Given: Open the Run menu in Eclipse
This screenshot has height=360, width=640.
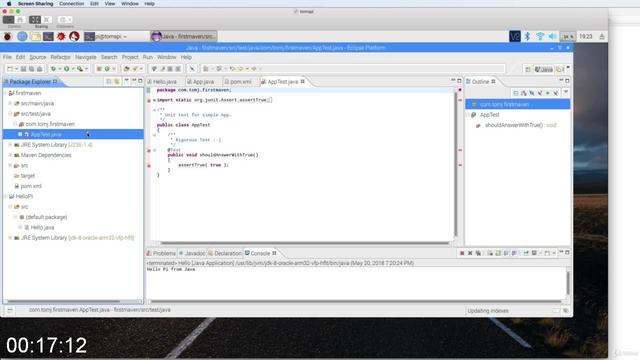Looking at the screenshot, I should pyautogui.click(x=148, y=57).
